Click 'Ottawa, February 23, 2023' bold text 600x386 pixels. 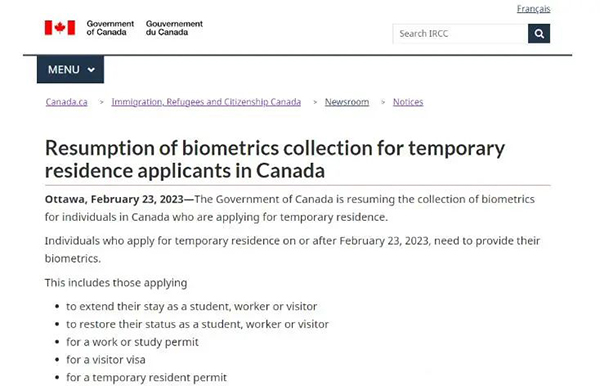[x=114, y=199]
